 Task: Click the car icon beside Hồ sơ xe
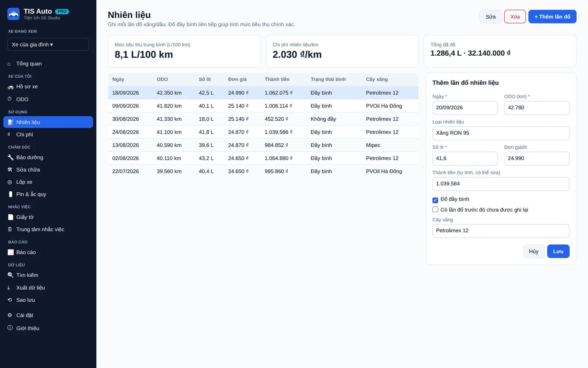click(x=10, y=87)
